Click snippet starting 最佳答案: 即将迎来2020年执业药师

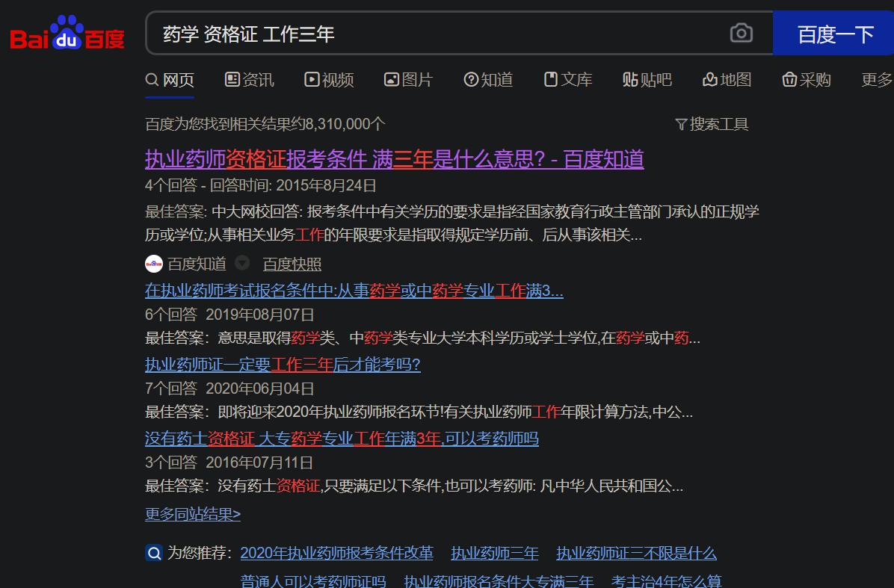419,412
